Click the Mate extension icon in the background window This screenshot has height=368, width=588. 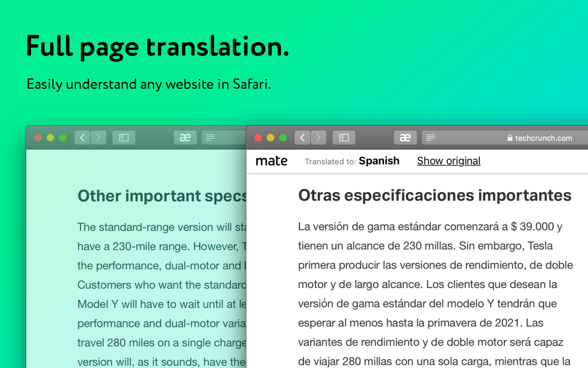[x=185, y=138]
